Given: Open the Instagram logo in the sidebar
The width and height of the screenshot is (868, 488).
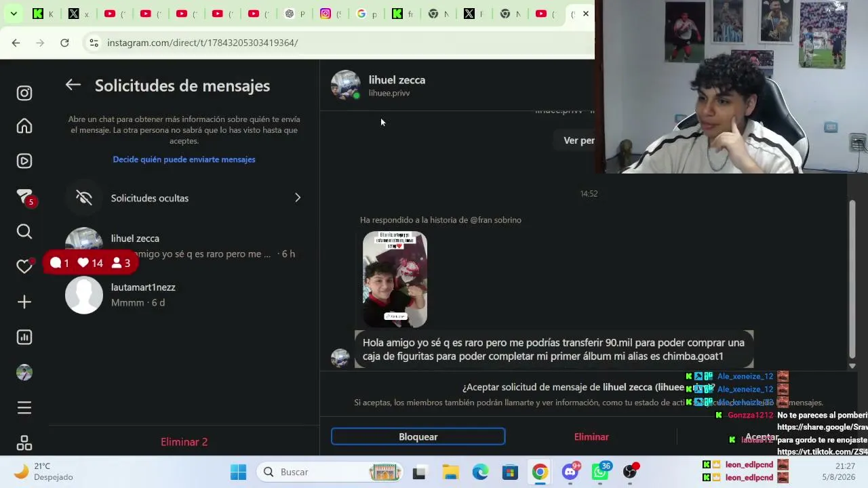Looking at the screenshot, I should 24,93.
